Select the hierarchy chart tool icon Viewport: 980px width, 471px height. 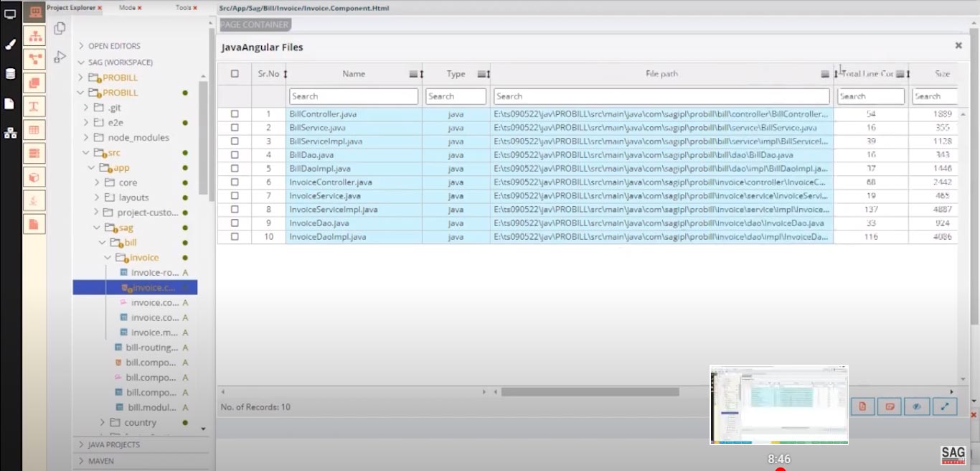34,35
